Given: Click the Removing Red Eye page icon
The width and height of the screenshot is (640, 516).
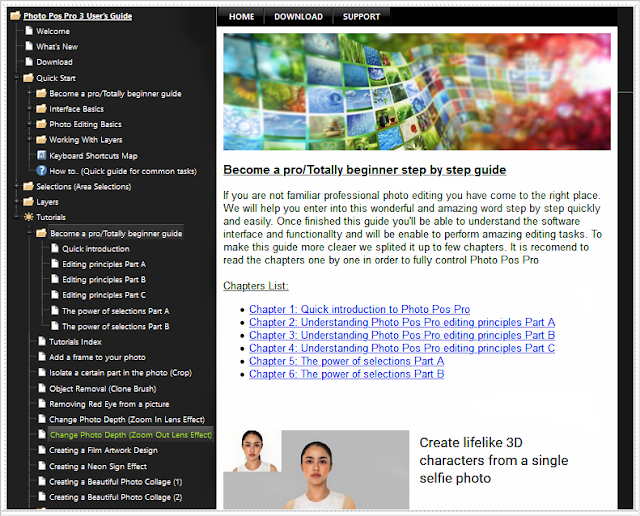Looking at the screenshot, I should pos(42,404).
